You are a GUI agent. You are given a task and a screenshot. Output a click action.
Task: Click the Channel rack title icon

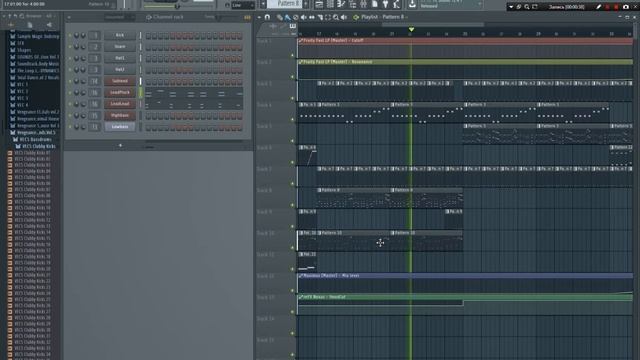149,17
